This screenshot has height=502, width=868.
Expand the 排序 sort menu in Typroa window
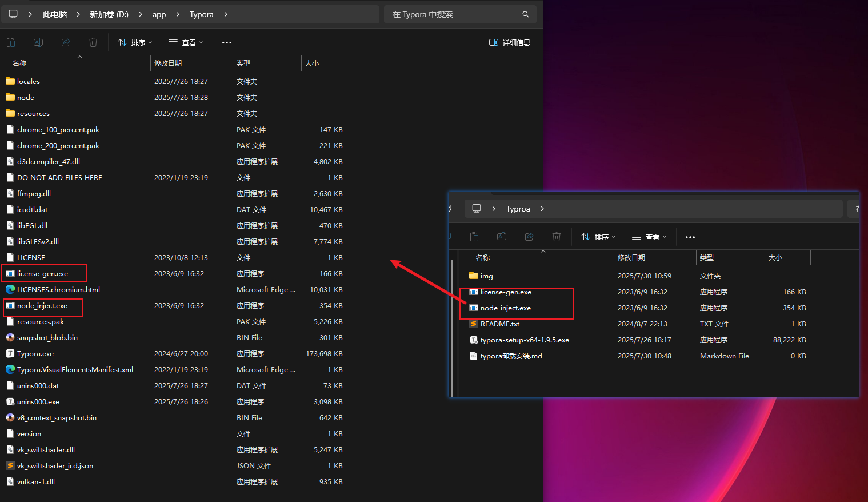point(598,237)
